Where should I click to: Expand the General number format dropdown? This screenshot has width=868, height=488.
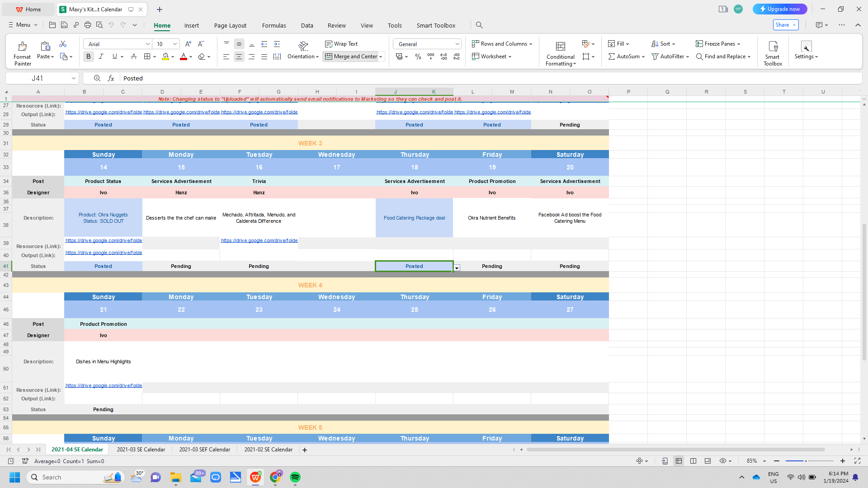pyautogui.click(x=457, y=44)
